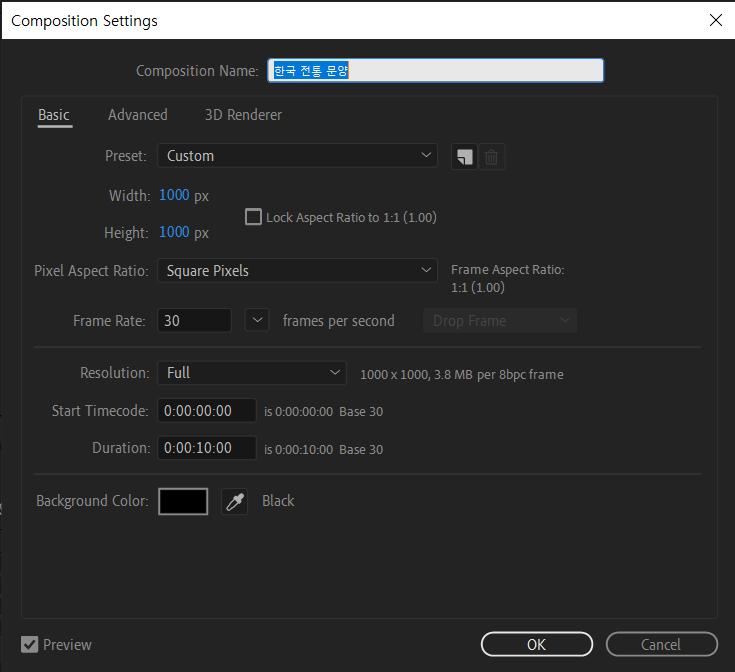735x672 pixels.
Task: Toggle the Preview checkbox
Action: (30, 645)
